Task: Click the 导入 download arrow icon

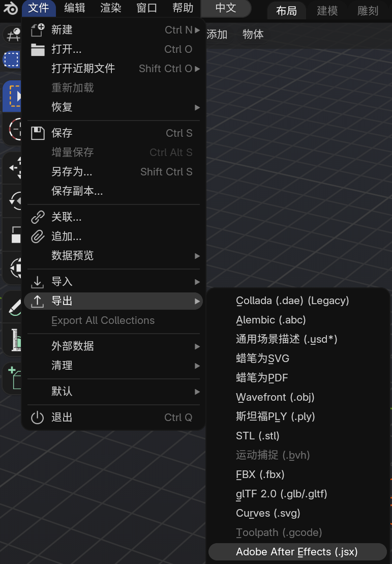Action: 38,282
